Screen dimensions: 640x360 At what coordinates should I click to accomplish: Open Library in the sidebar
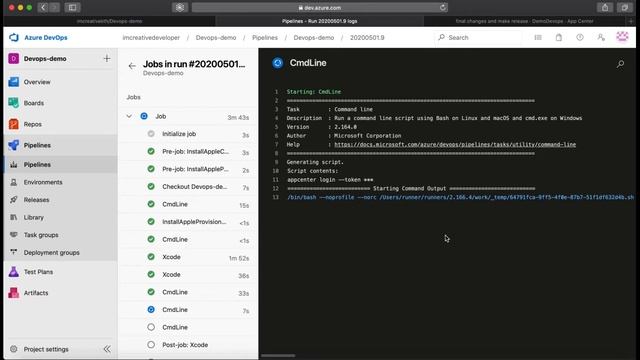(33, 217)
